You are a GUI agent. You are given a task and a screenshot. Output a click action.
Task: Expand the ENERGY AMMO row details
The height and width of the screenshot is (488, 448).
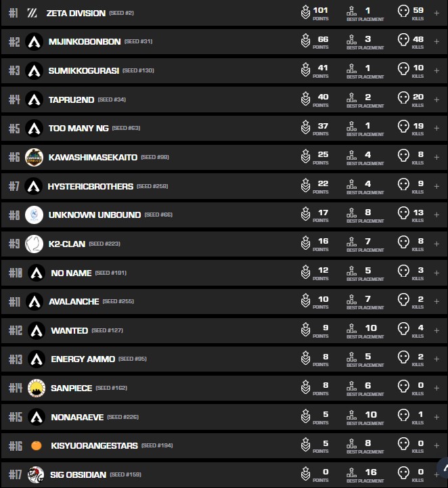(436, 359)
